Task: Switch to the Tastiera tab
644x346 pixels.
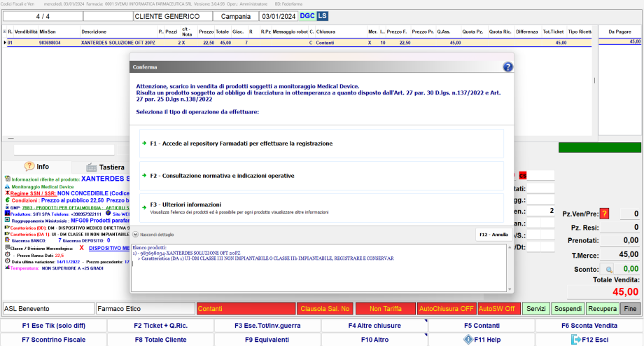Action: click(x=105, y=167)
